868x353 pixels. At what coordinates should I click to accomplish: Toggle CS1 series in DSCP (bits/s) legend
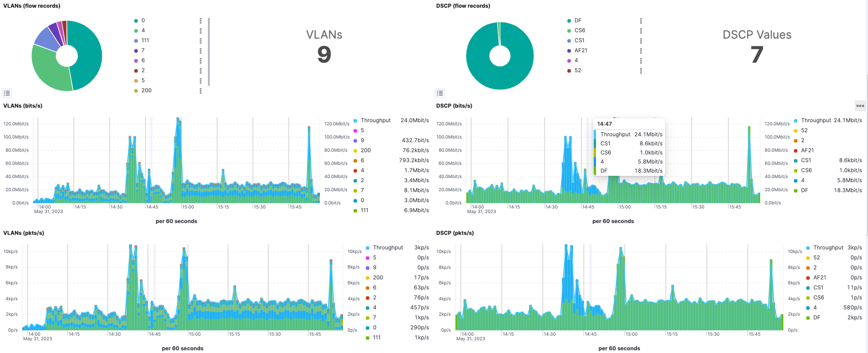(806, 160)
